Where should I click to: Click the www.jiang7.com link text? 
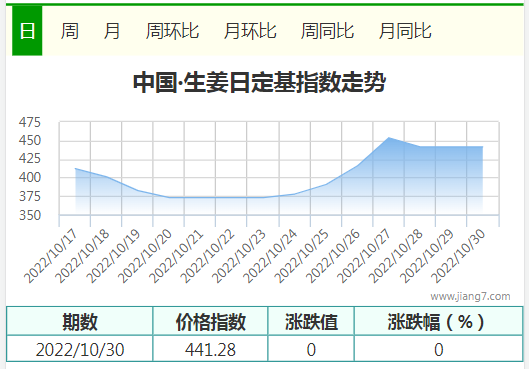[x=470, y=296]
